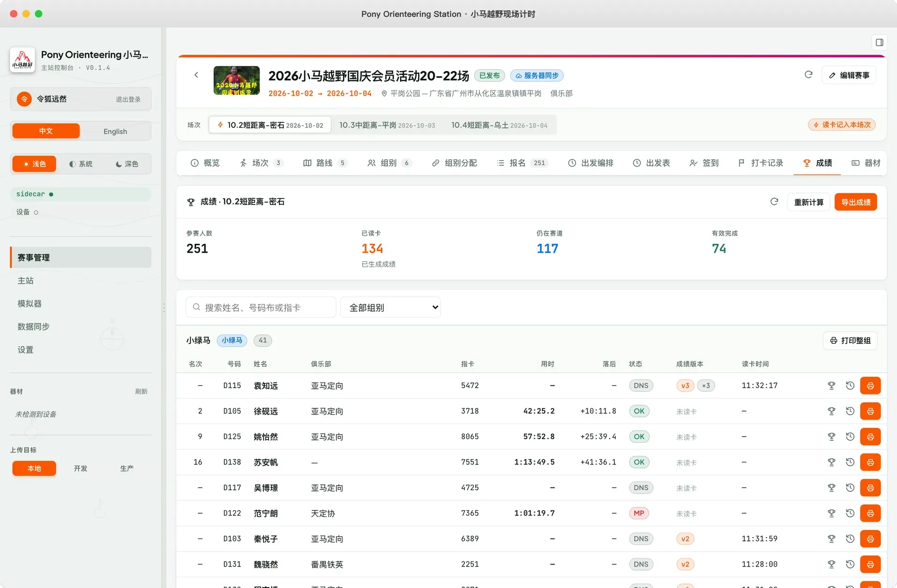Image resolution: width=897 pixels, height=588 pixels.
Task: Switch language to 中文
Action: (x=46, y=131)
